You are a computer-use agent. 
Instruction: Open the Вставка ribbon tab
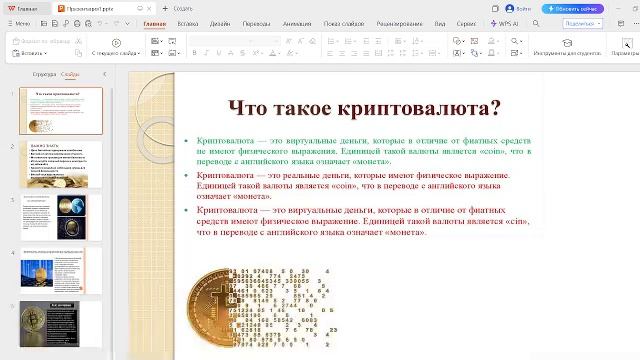coord(188,24)
